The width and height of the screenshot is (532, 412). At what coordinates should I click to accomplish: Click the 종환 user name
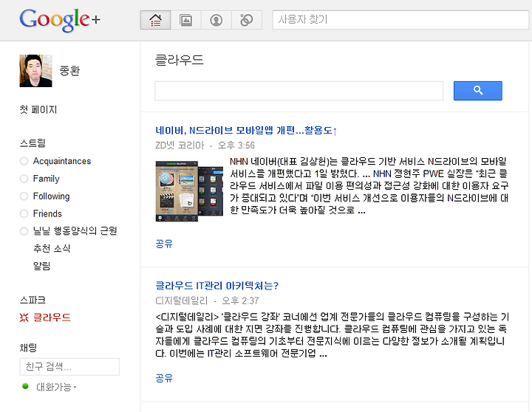(69, 71)
